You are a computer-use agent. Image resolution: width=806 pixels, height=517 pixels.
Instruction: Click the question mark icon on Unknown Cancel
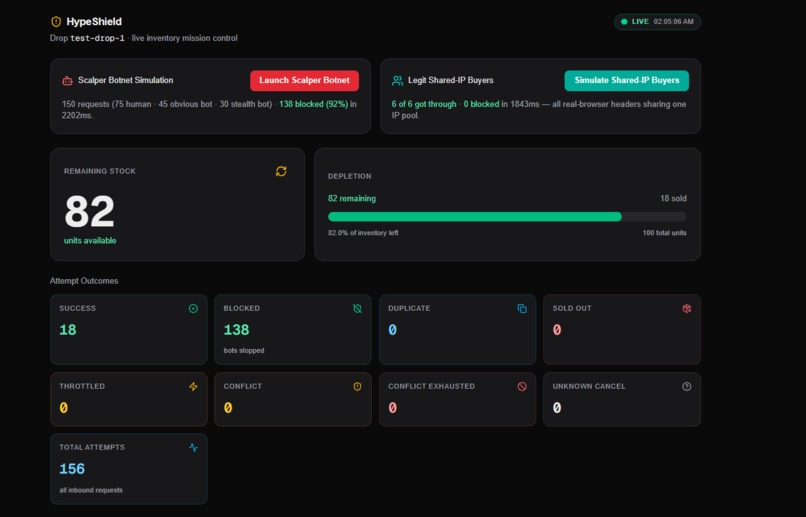(686, 386)
